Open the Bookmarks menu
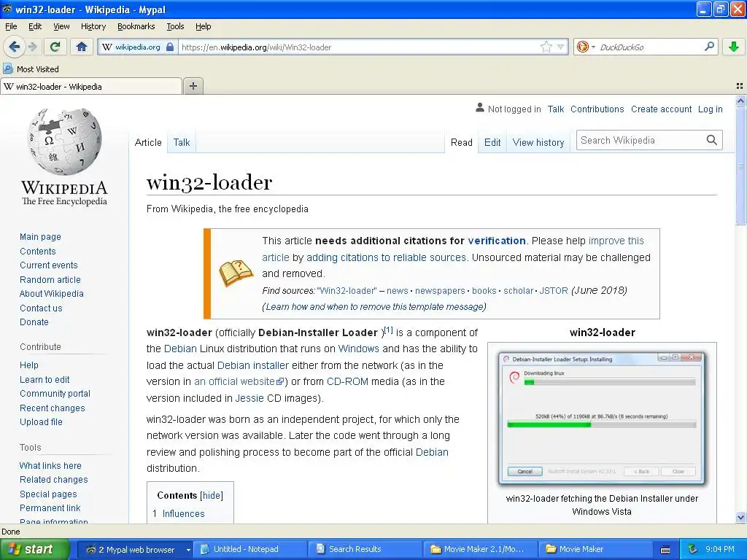Image resolution: width=747 pixels, height=560 pixels. [x=136, y=26]
